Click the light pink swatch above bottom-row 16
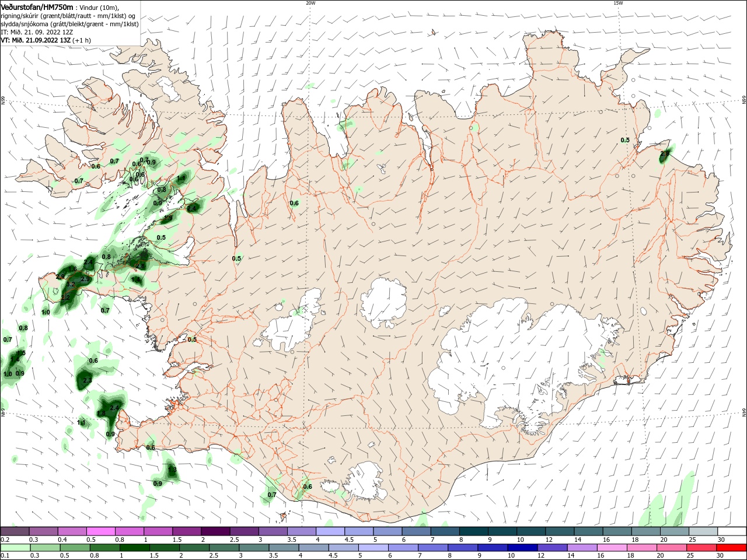The height and width of the screenshot is (560, 747). click(612, 548)
